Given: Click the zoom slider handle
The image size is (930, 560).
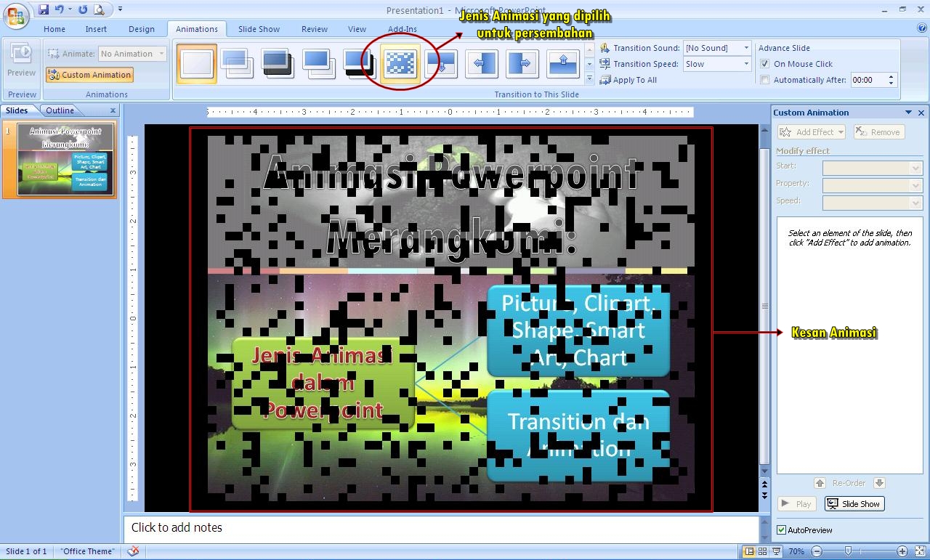Looking at the screenshot, I should [847, 551].
